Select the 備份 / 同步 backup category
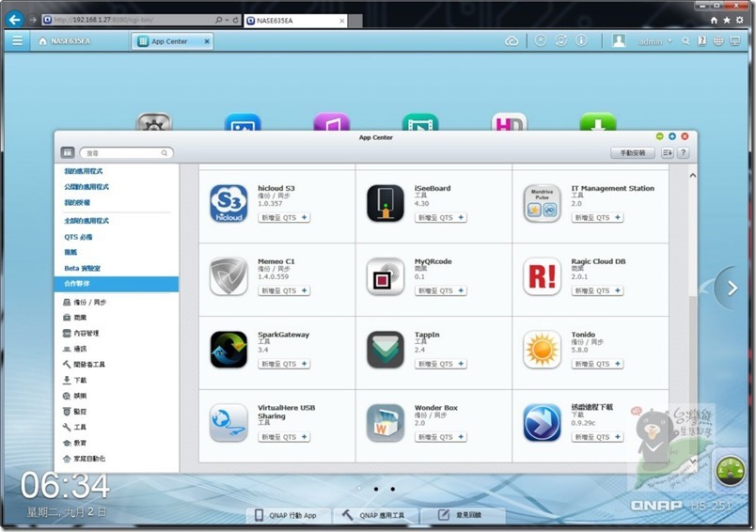The image size is (756, 532). pos(85,302)
